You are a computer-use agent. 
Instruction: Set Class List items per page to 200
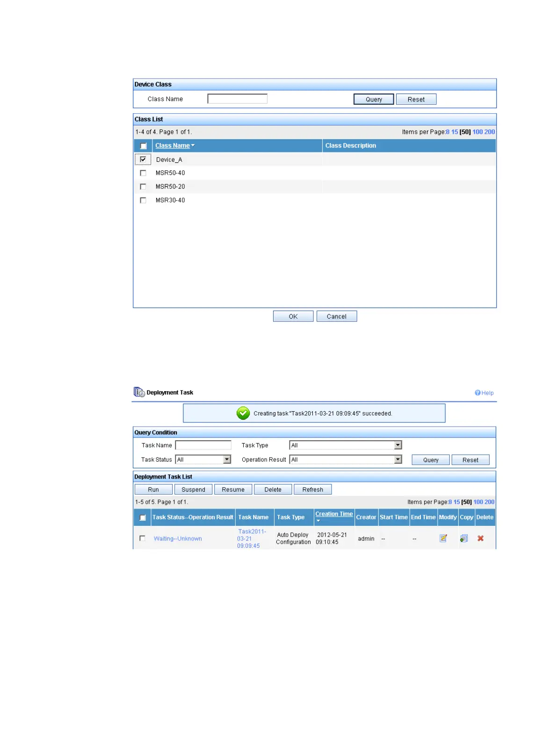coord(490,132)
